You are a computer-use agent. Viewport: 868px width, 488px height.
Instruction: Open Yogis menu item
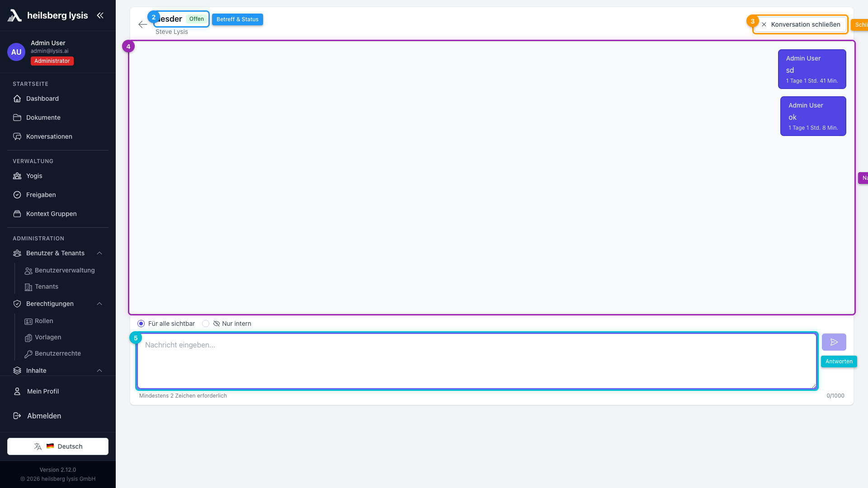click(34, 176)
